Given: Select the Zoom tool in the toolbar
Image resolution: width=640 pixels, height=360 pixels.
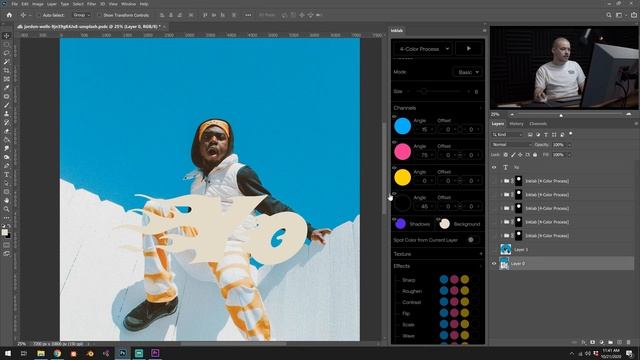Looking at the screenshot, I should pyautogui.click(x=6, y=209).
